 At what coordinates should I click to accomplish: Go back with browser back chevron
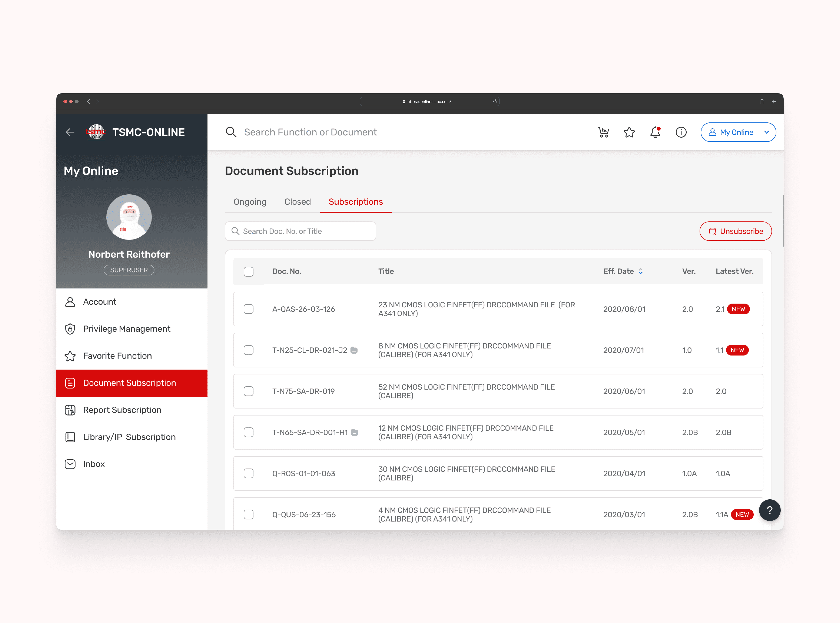pyautogui.click(x=88, y=102)
